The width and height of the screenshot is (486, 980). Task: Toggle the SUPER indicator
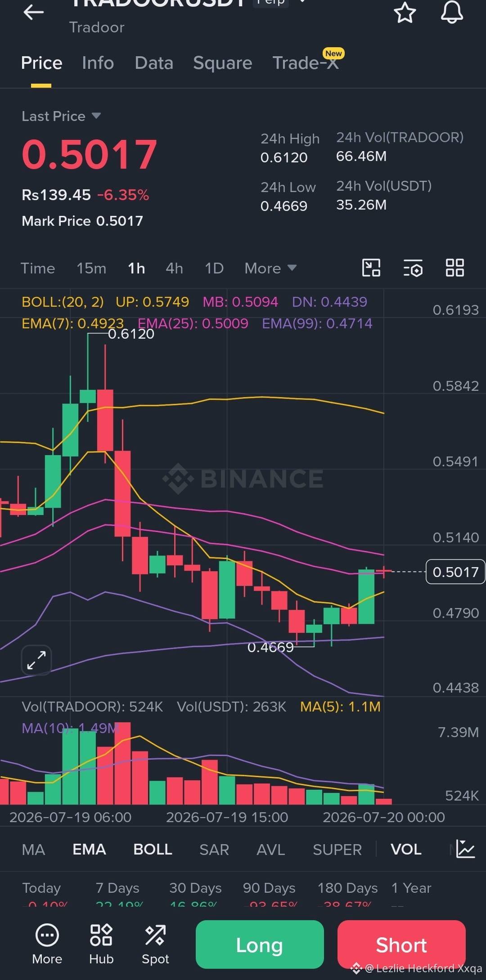tap(337, 850)
